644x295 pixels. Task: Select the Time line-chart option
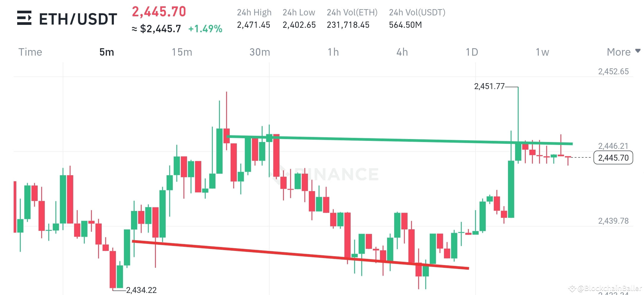pos(30,52)
